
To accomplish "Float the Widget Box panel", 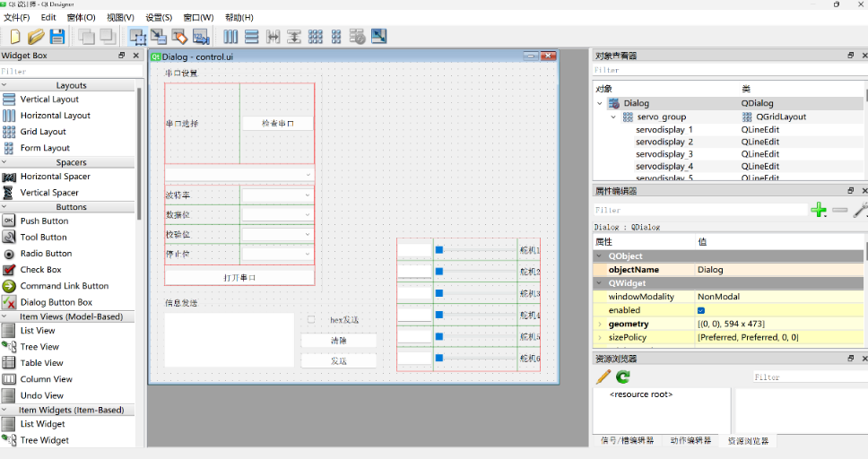I will click(x=122, y=56).
